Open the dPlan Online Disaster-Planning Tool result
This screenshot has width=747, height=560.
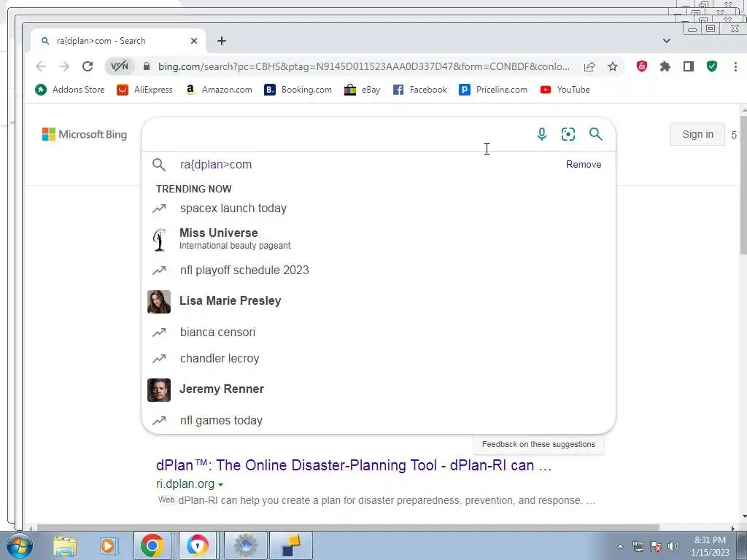pyautogui.click(x=354, y=465)
